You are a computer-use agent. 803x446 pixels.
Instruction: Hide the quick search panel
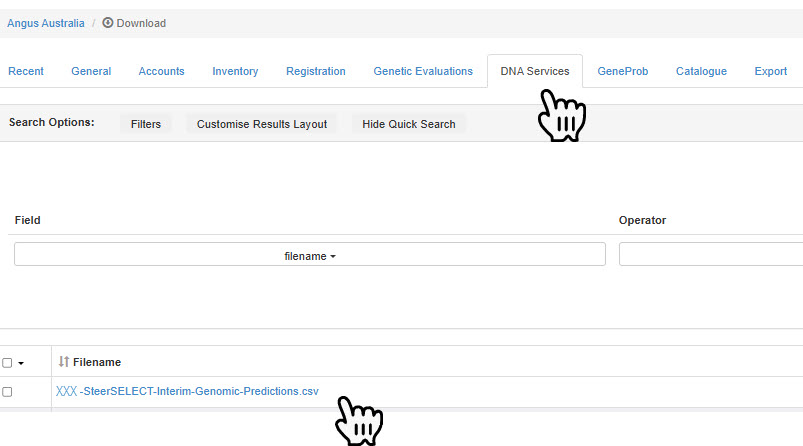[408, 124]
